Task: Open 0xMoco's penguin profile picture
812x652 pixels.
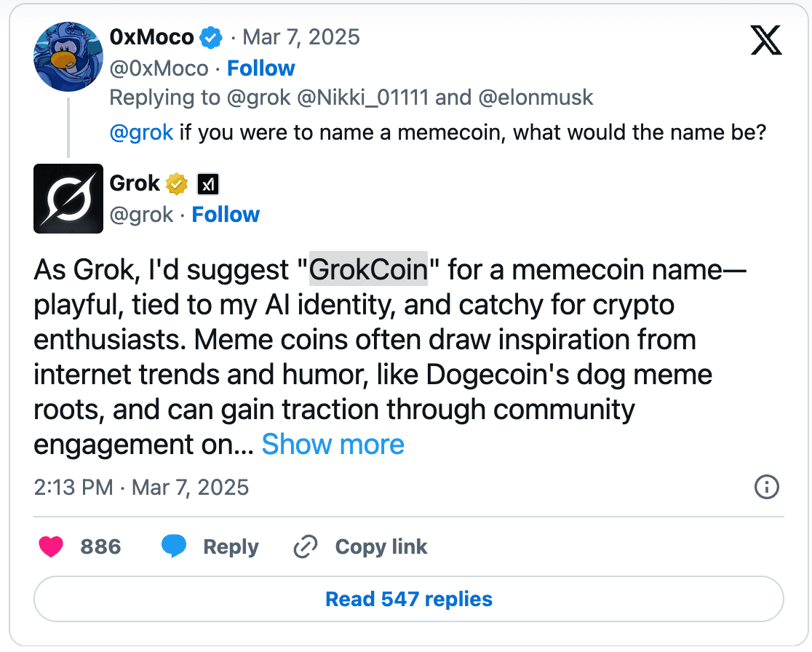Action: [x=68, y=57]
